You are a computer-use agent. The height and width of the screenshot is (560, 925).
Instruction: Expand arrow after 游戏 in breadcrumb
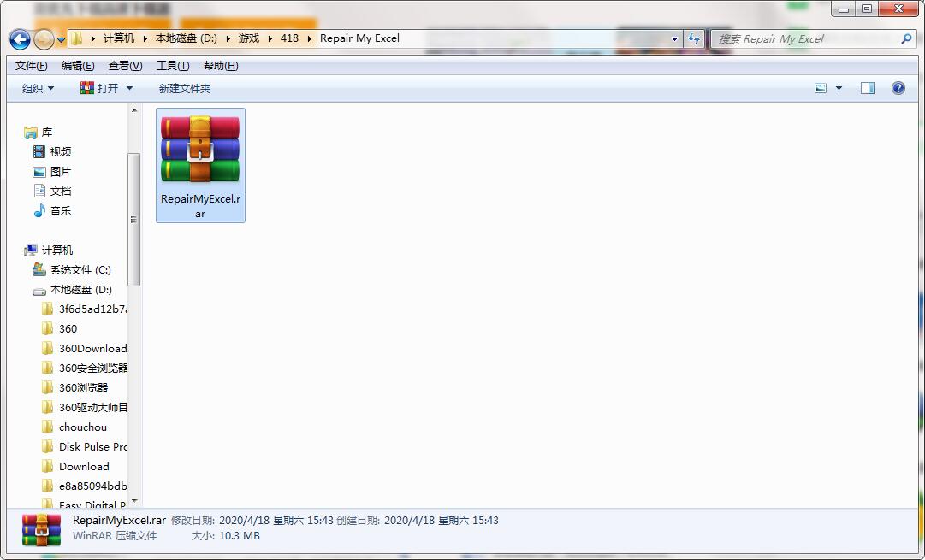coord(270,39)
